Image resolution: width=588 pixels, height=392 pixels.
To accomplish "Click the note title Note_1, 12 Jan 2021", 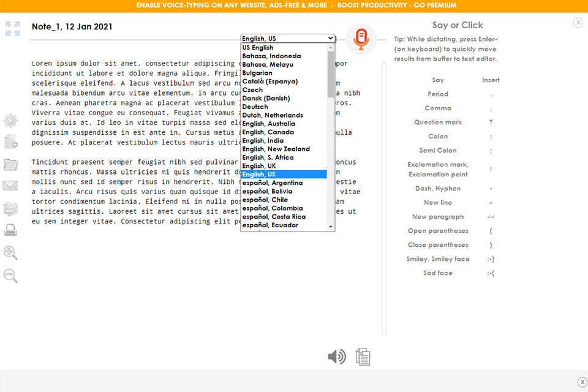I will [72, 26].
